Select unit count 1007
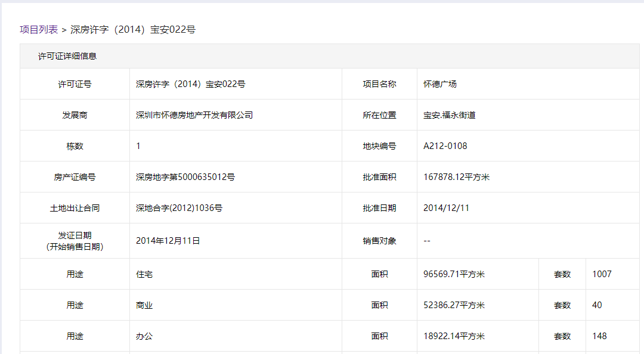 pyautogui.click(x=602, y=274)
